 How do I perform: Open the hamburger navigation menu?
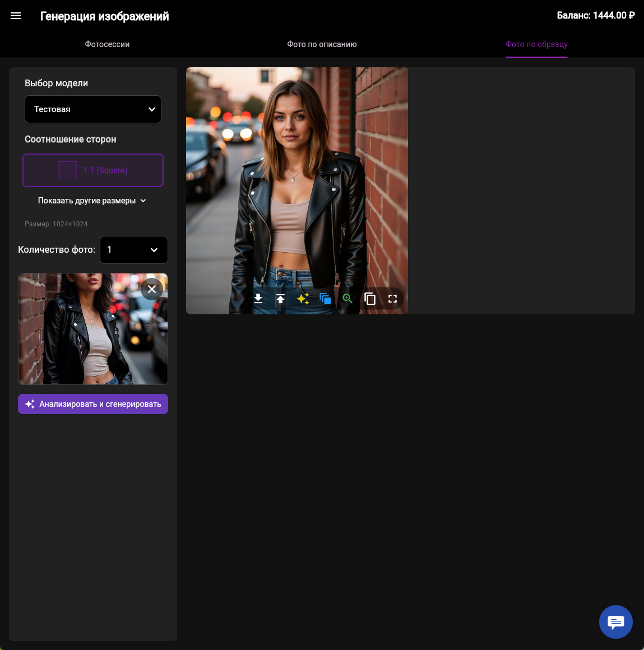pos(16,16)
